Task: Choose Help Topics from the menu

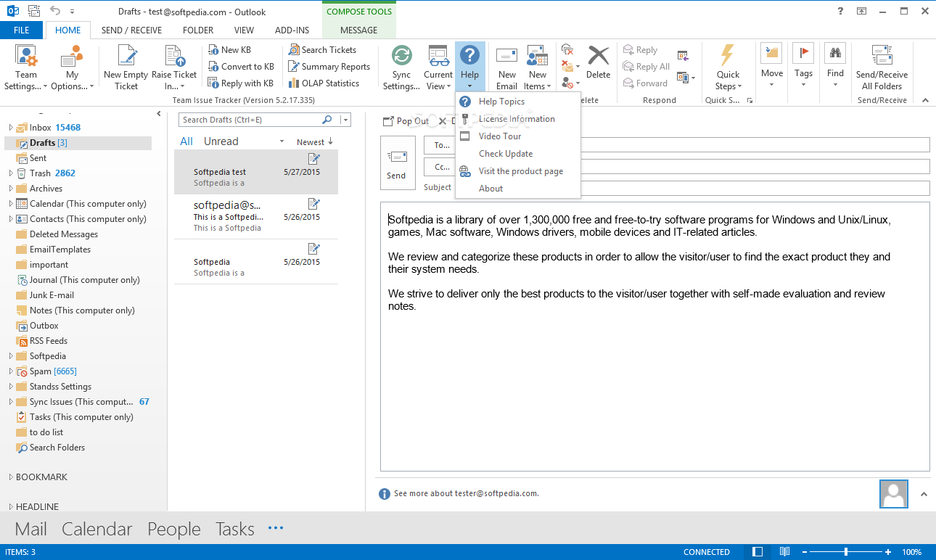Action: click(x=518, y=102)
